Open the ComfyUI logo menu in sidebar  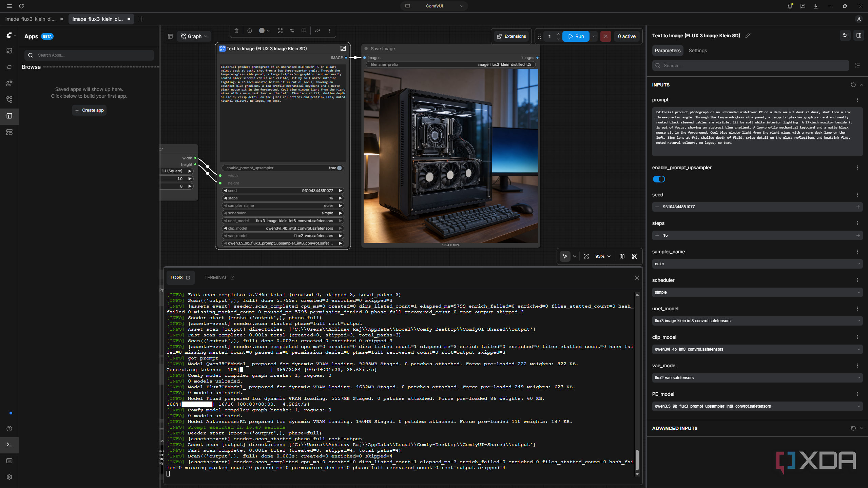pyautogui.click(x=11, y=35)
